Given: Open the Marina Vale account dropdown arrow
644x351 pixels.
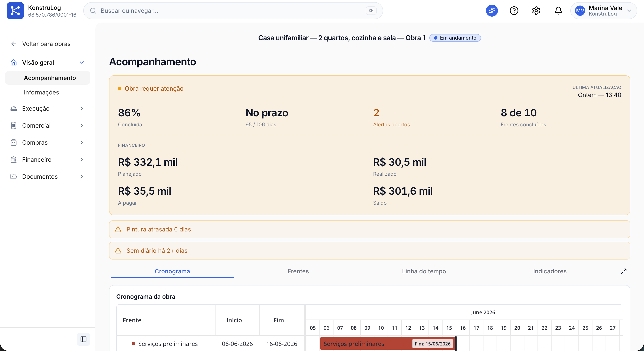Looking at the screenshot, I should pos(629,11).
